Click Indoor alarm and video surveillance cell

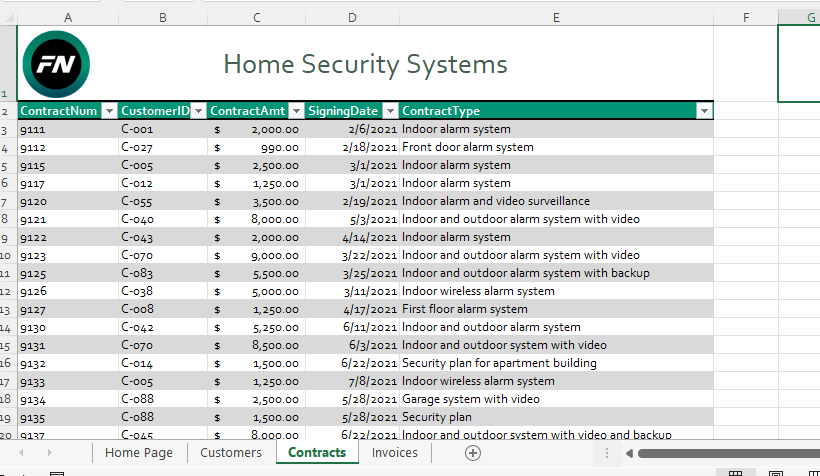(x=556, y=201)
